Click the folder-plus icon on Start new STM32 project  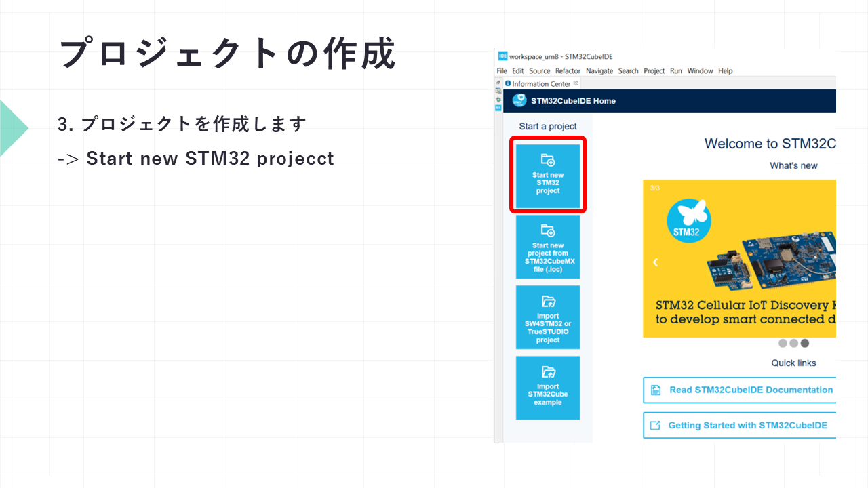tap(548, 161)
